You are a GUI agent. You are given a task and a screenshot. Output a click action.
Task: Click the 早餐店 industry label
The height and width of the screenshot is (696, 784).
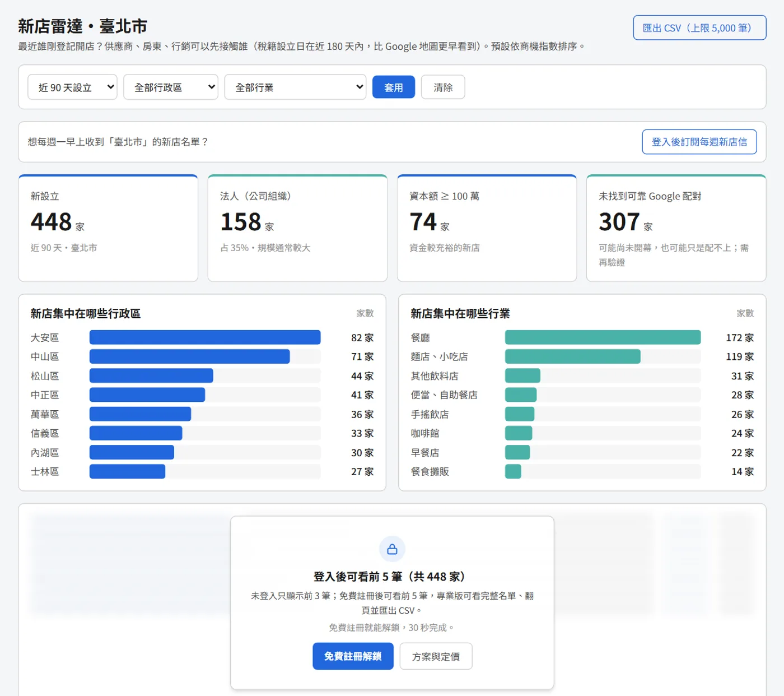coord(425,452)
